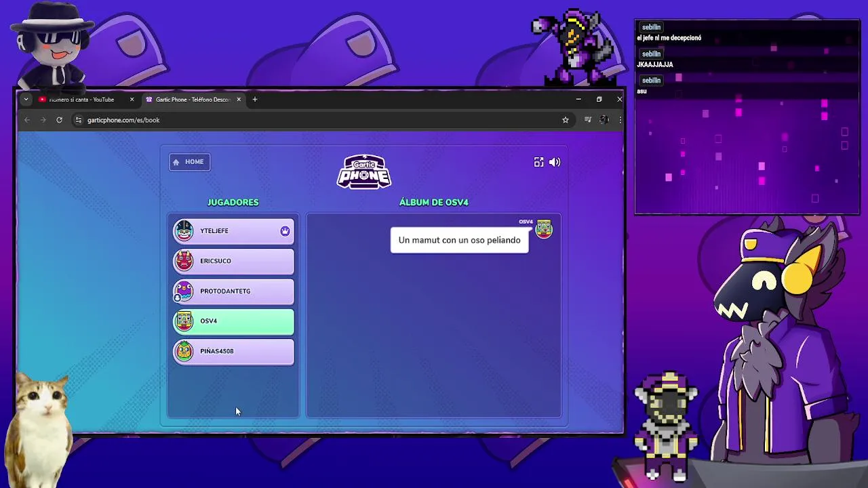Open the tab search dropdown arrow

[x=26, y=100]
